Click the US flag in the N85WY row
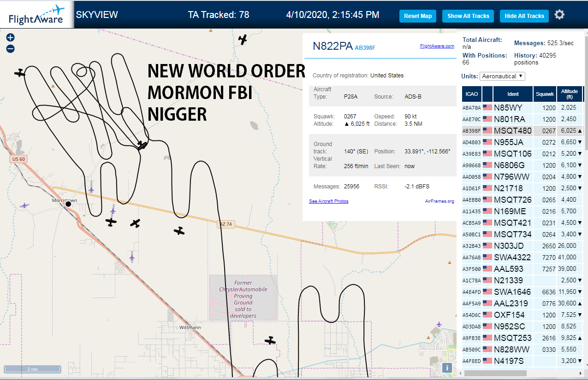The width and height of the screenshot is (588, 380). point(487,108)
